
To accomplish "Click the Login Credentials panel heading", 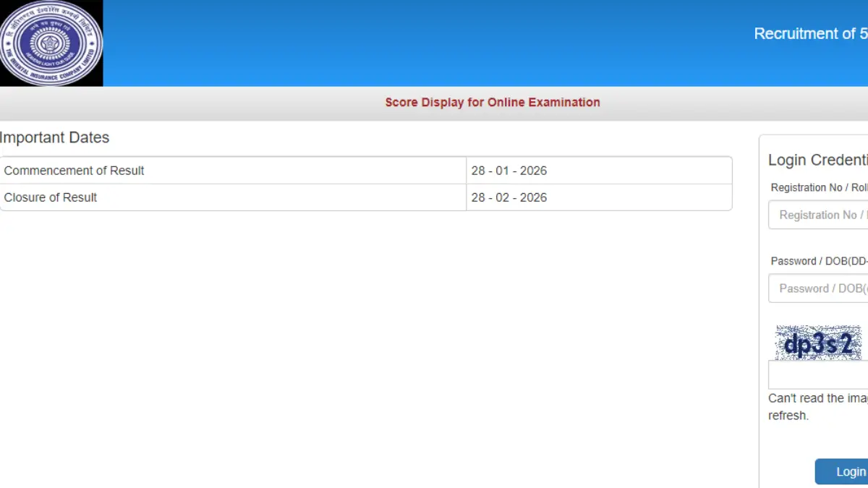I will pos(817,160).
